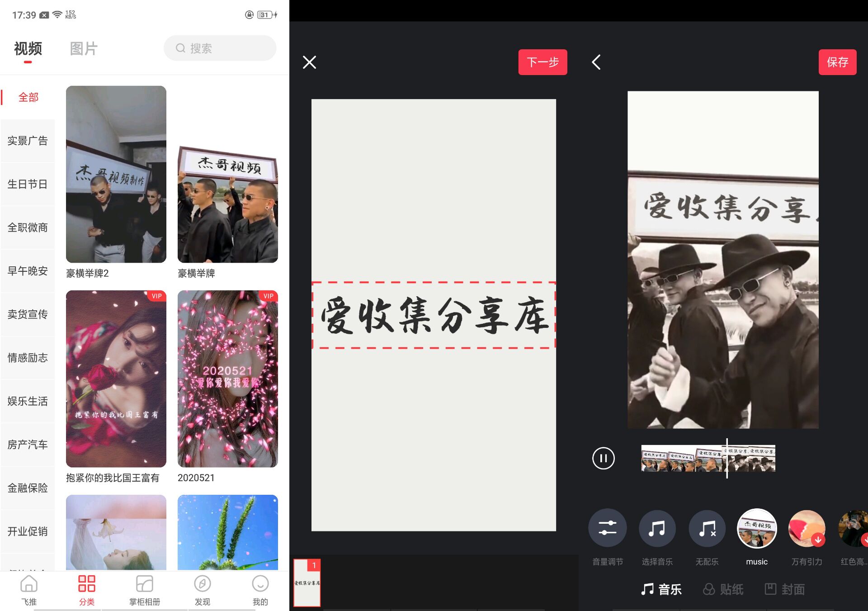Pause the video preview playback

coord(603,458)
